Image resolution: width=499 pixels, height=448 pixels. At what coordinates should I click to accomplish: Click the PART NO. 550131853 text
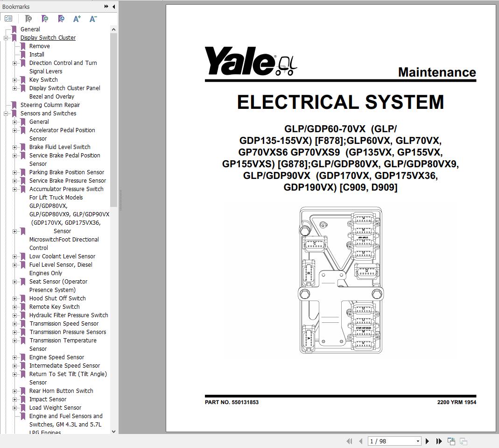(232, 402)
